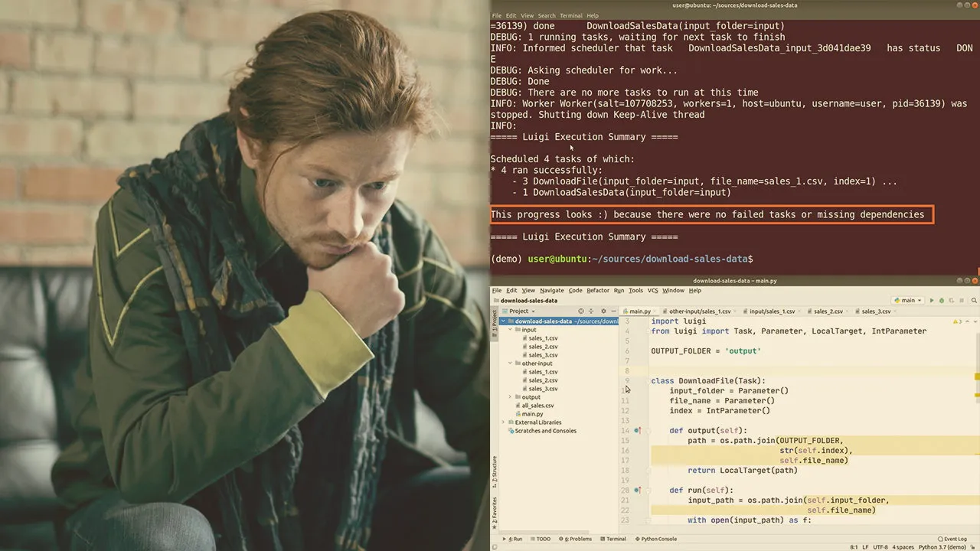This screenshot has height=551, width=980.
Task: Switch to the input/sales_1.csv tab
Action: coord(772,311)
